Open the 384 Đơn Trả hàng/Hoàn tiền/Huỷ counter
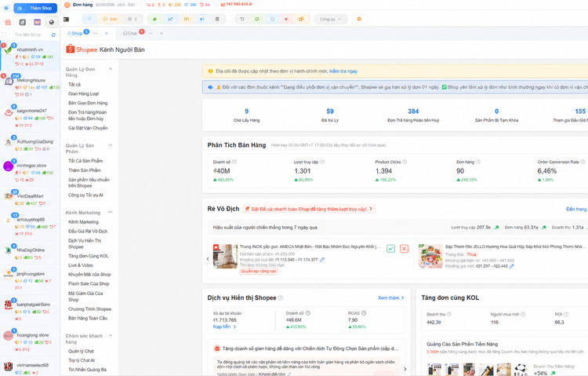The height and width of the screenshot is (376, 588). pos(413,115)
